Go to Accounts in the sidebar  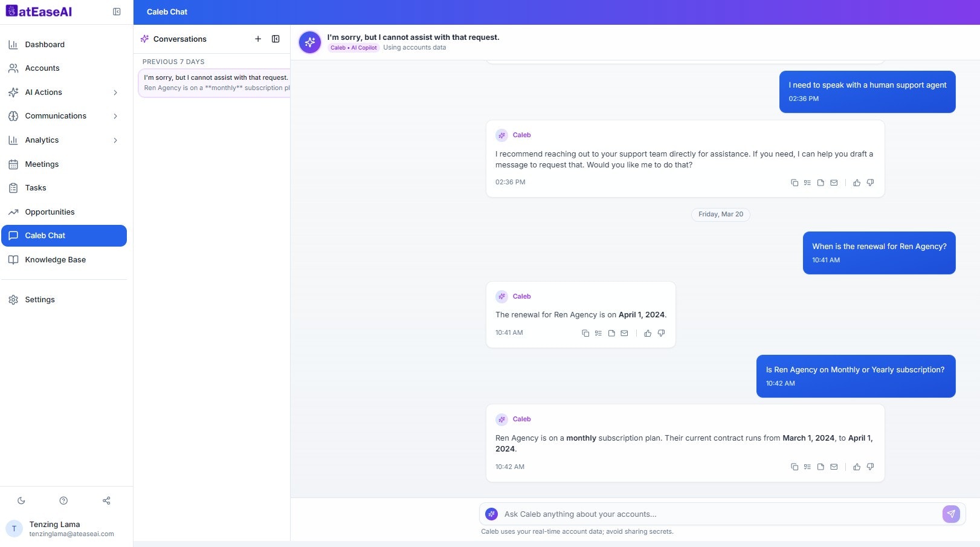64,68
